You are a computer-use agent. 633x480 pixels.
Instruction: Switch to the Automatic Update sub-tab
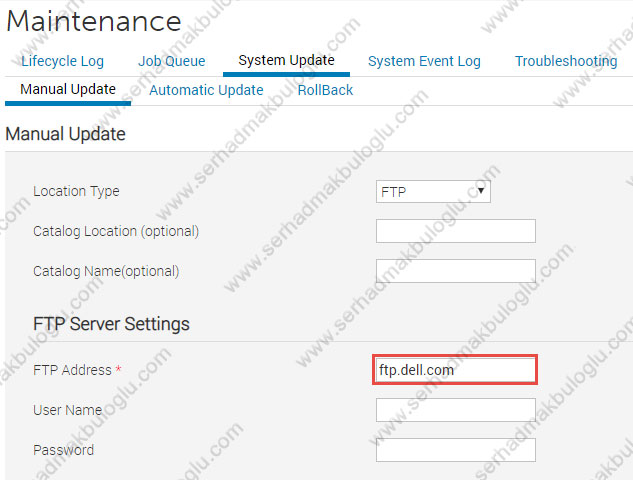pos(206,90)
